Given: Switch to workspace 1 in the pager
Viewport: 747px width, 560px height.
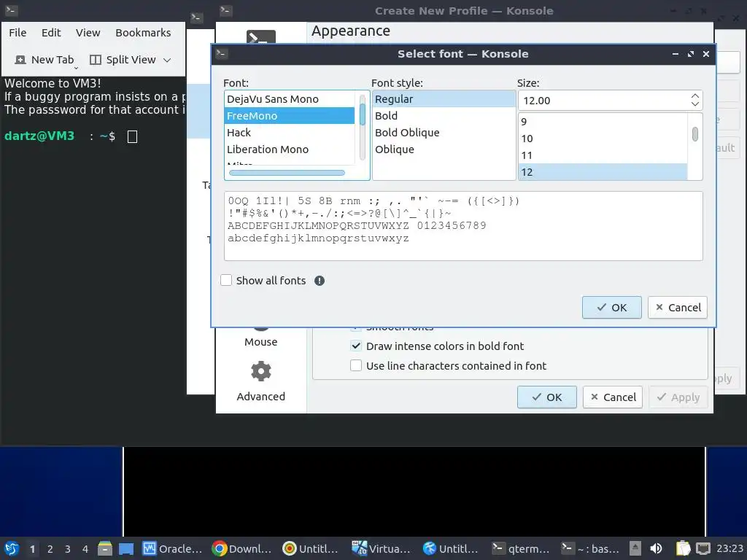Looking at the screenshot, I should point(32,549).
